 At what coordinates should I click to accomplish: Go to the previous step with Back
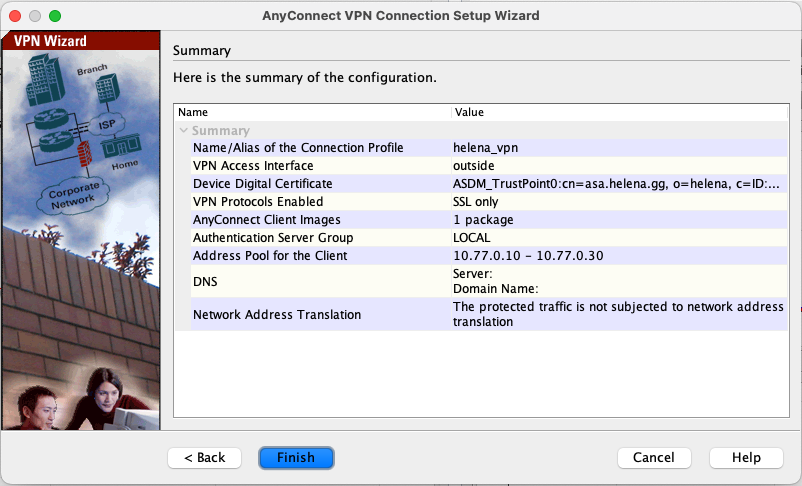tap(205, 458)
